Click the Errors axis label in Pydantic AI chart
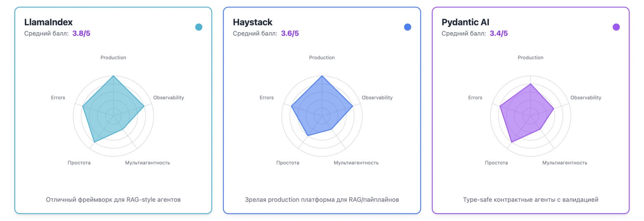Image resolution: width=644 pixels, height=221 pixels. (475, 97)
